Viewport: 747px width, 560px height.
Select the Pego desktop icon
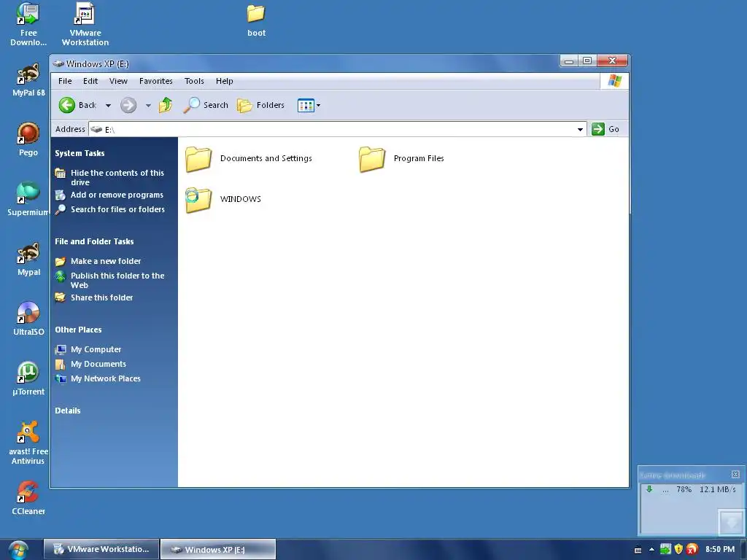point(28,139)
